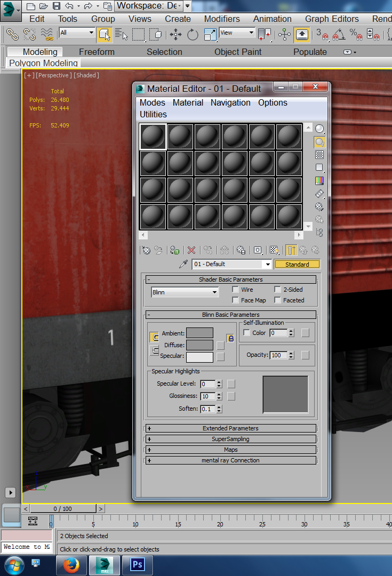Open the Modifiers menu
392x576 pixels.
point(222,19)
